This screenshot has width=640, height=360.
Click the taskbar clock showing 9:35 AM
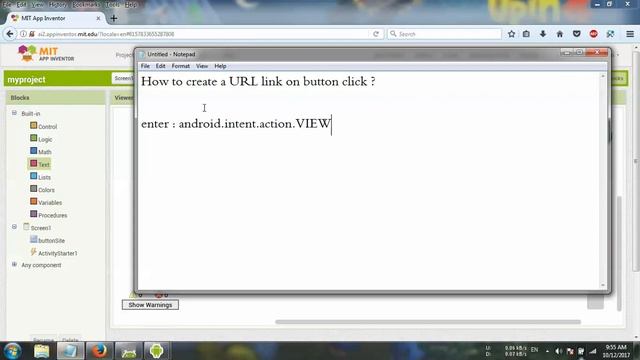[617, 351]
